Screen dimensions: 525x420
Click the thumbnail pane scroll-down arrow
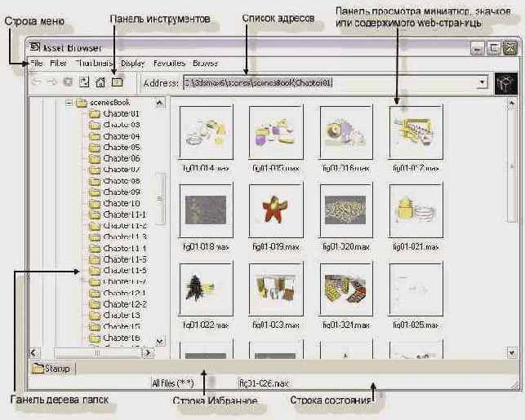(x=512, y=352)
